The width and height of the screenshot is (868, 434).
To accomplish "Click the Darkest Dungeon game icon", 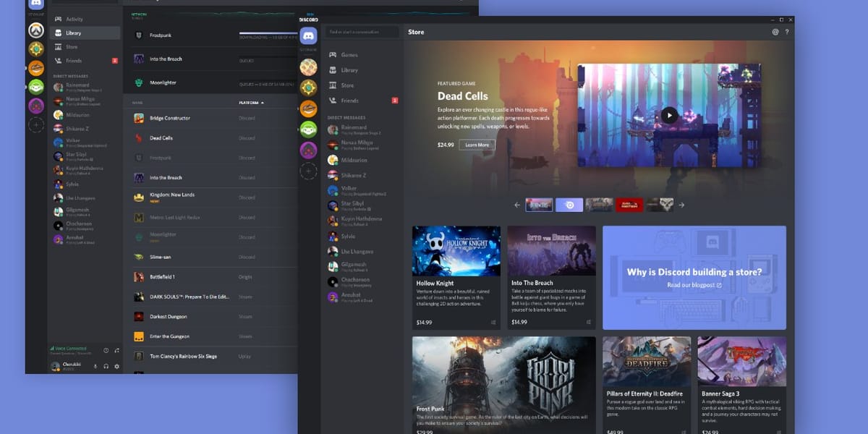I will click(x=139, y=317).
